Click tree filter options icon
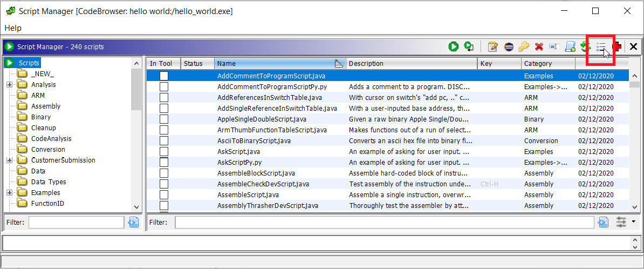The height and width of the screenshot is (269, 644). pyautogui.click(x=133, y=223)
